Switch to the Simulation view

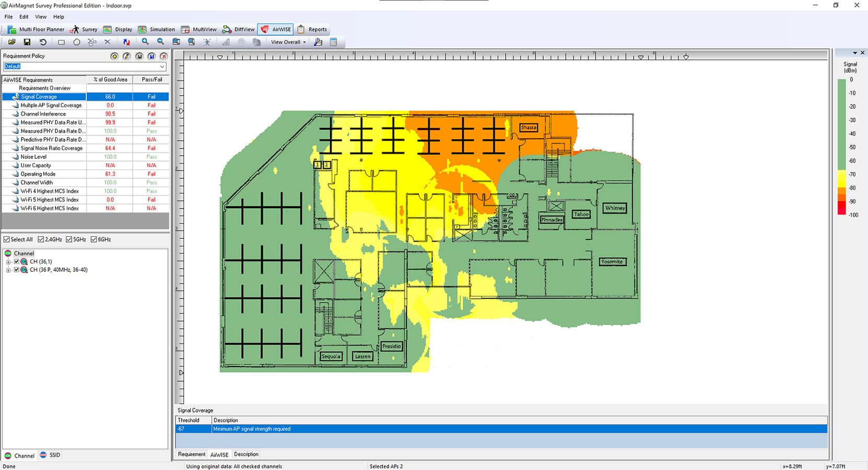pos(156,29)
